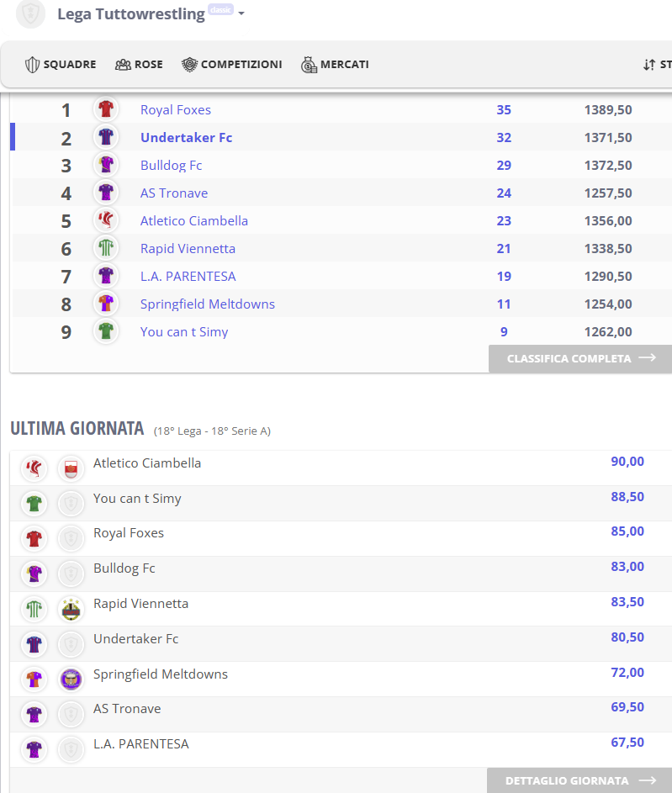Click the DETTAGLIO GIORNATA button
This screenshot has width=672, height=793.
[x=579, y=780]
